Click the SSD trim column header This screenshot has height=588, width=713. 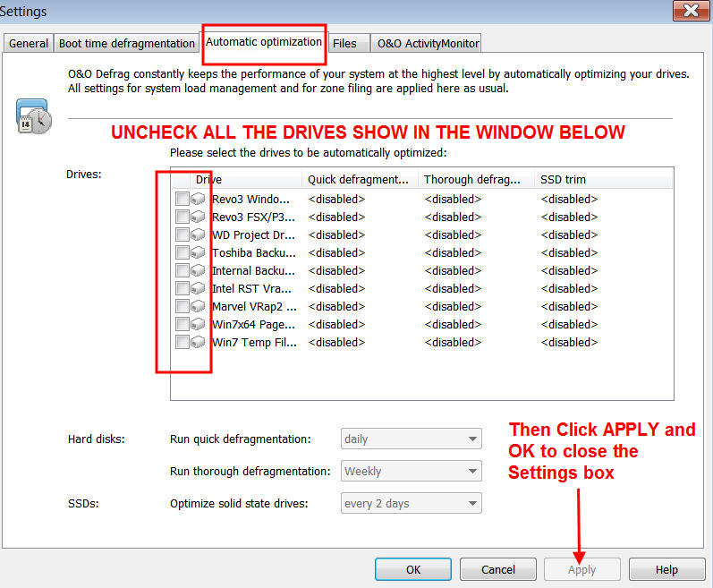(603, 179)
